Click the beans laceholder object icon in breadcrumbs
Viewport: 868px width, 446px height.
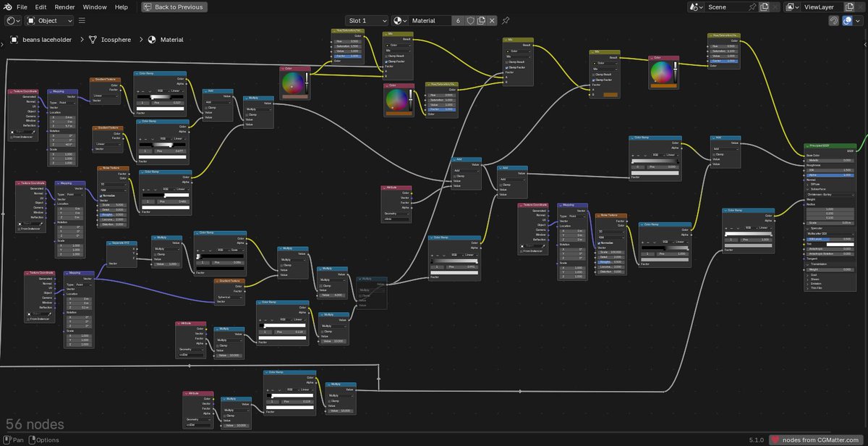14,40
